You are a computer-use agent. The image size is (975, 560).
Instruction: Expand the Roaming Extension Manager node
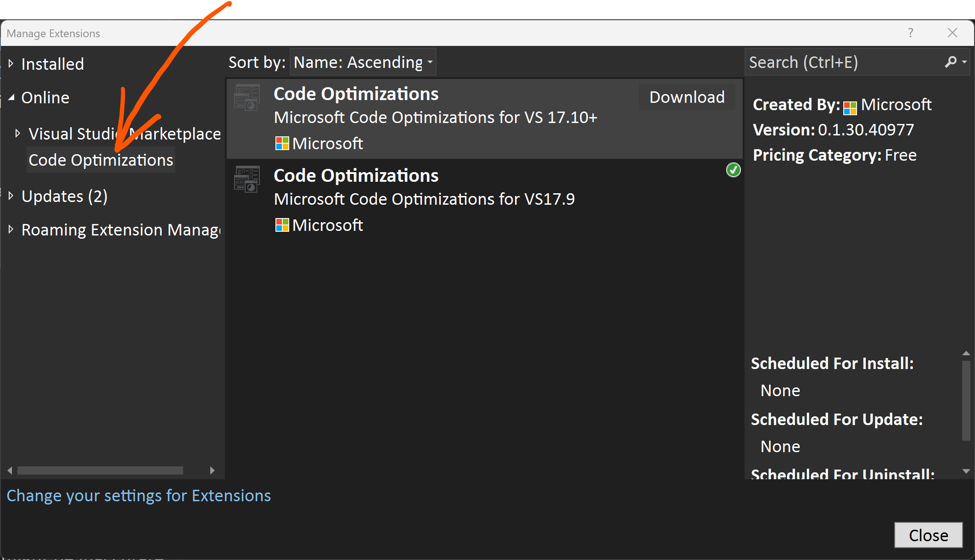[x=11, y=229]
